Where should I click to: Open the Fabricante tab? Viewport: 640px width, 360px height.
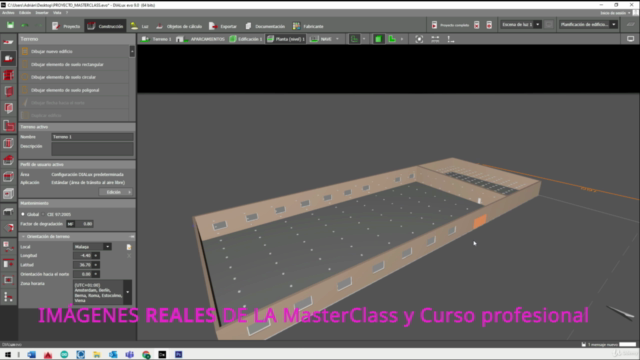308,26
